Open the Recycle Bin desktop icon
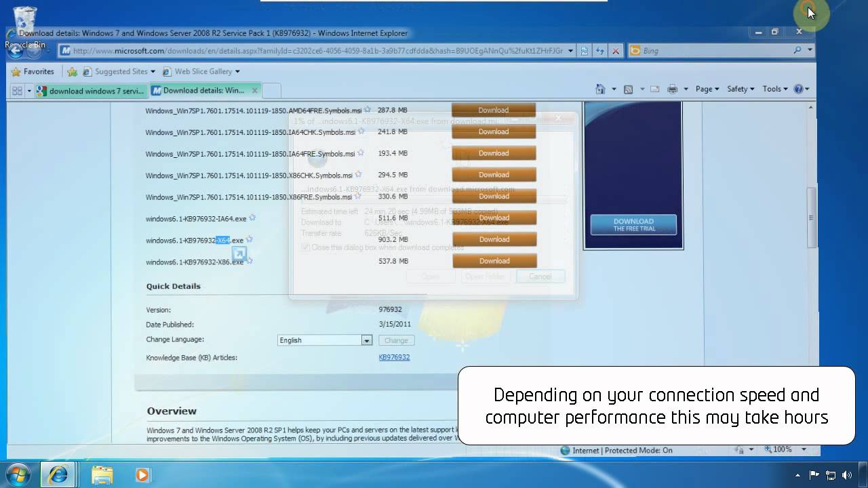This screenshot has width=868, height=488. click(25, 28)
